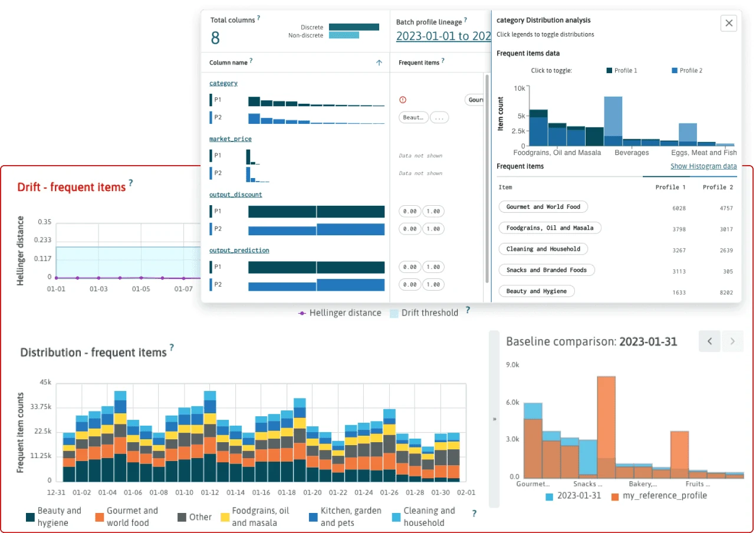Screen dimensions: 756x533
Task: Click the 2023-01-01 batch profile date range link
Action: (x=443, y=36)
